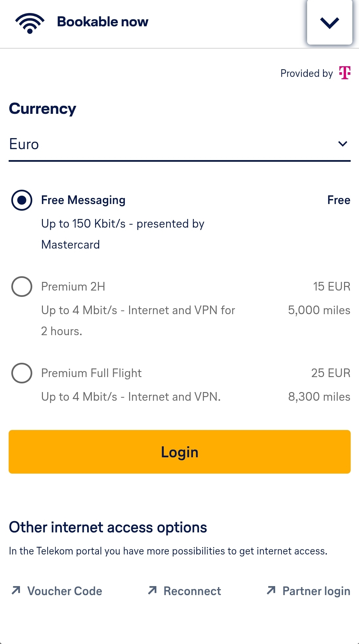Image resolution: width=359 pixels, height=644 pixels.
Task: Open the Euro currency dropdown
Action: click(173, 144)
